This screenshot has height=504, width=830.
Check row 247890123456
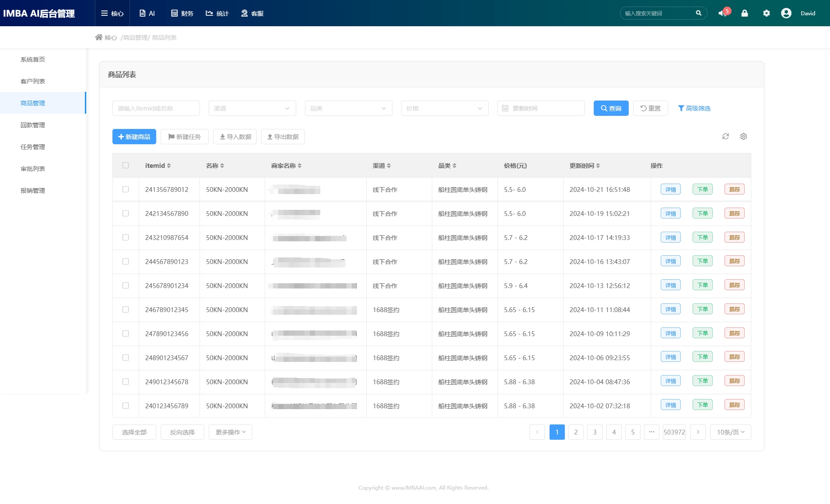click(126, 334)
